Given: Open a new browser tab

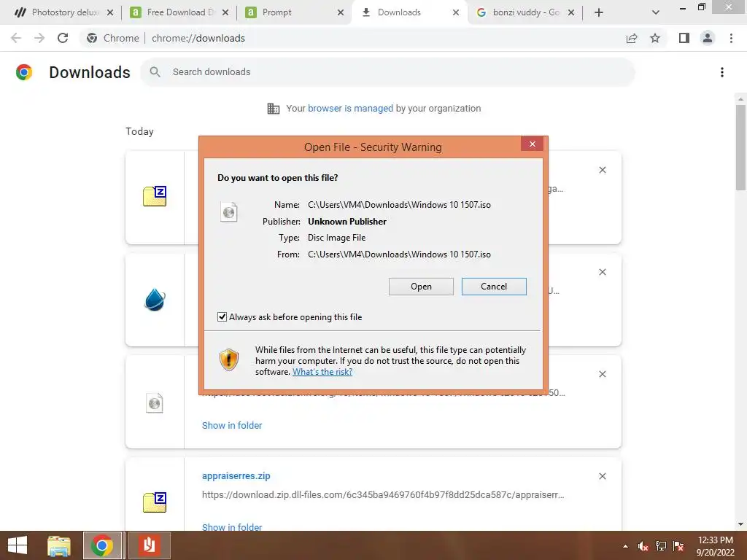Looking at the screenshot, I should click(599, 12).
